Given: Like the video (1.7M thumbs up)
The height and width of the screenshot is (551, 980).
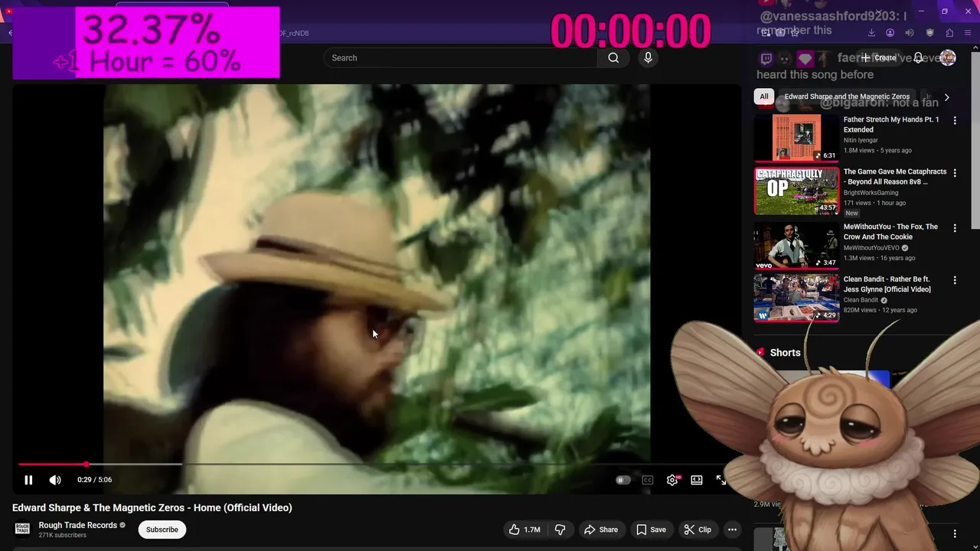Looking at the screenshot, I should (525, 530).
